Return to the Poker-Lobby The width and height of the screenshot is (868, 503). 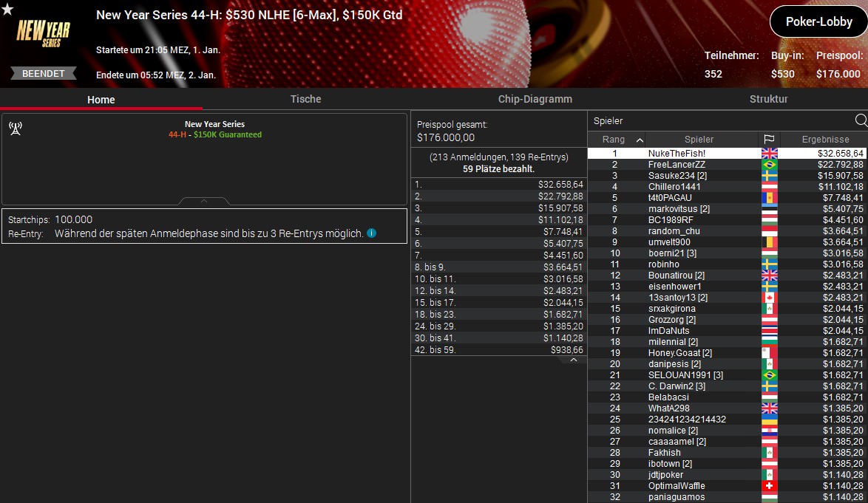coord(818,21)
